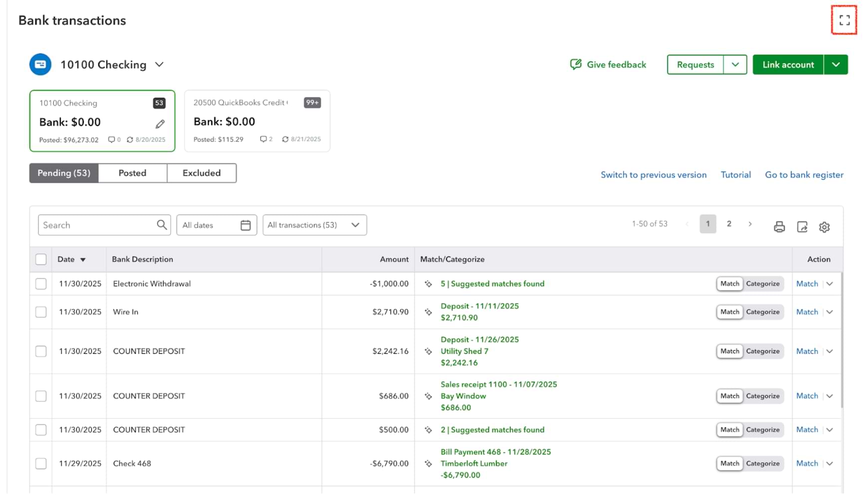Go to page 2 of transactions
This screenshot has width=868, height=499.
point(729,224)
